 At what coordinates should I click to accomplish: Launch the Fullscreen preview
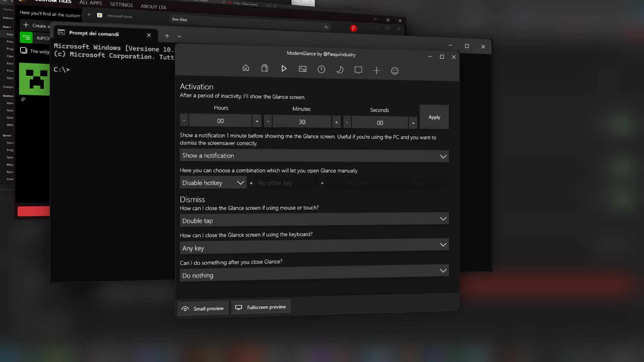(261, 307)
